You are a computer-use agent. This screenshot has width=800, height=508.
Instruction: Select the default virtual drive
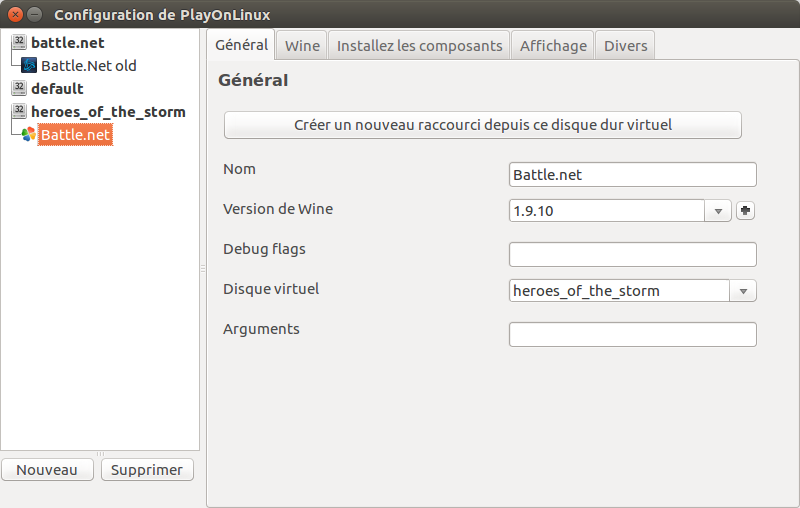pos(57,89)
